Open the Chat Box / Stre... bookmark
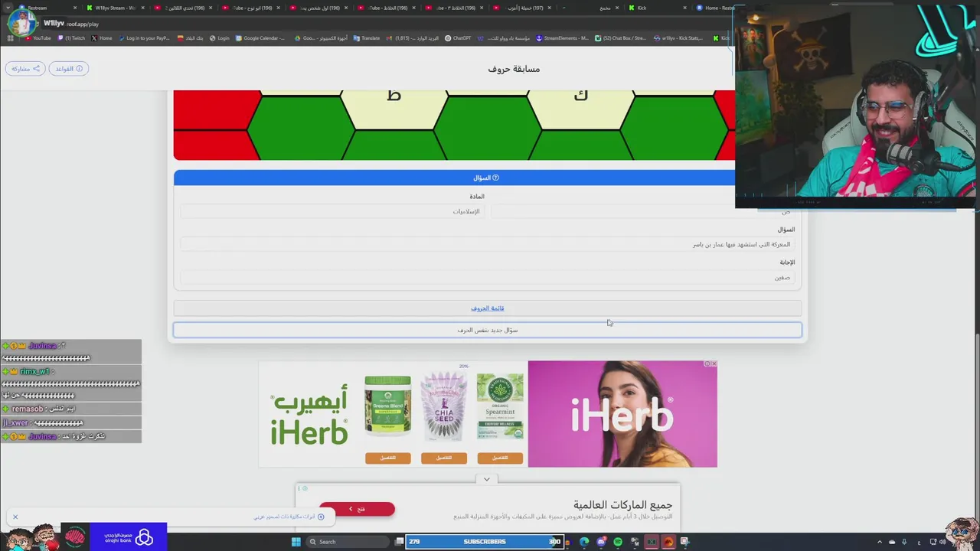Image resolution: width=980 pixels, height=551 pixels. point(621,38)
